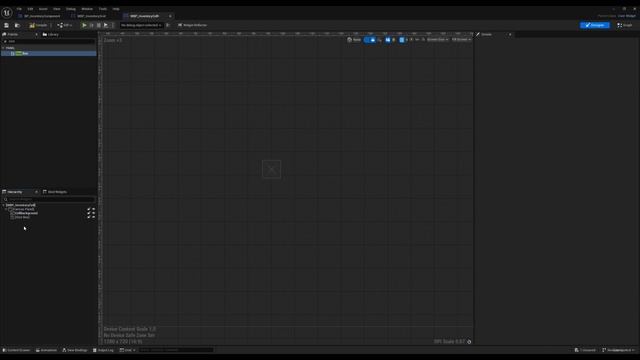640x360 pixels.
Task: Click the Hierarchy search widgets field
Action: tap(49, 199)
